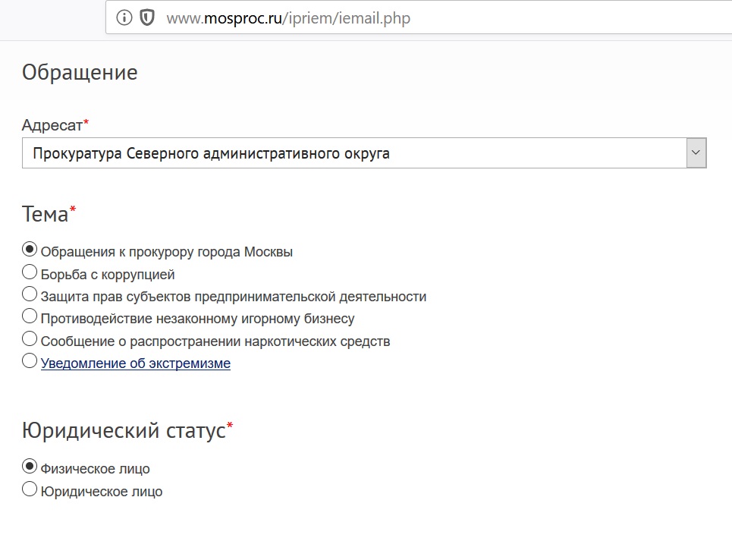Select radio Обращения к прокурору города Москвы

click(30, 250)
